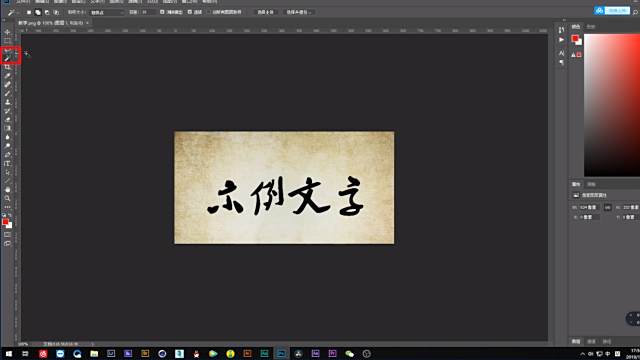Click foreground swatch in Color panel

tap(575, 39)
